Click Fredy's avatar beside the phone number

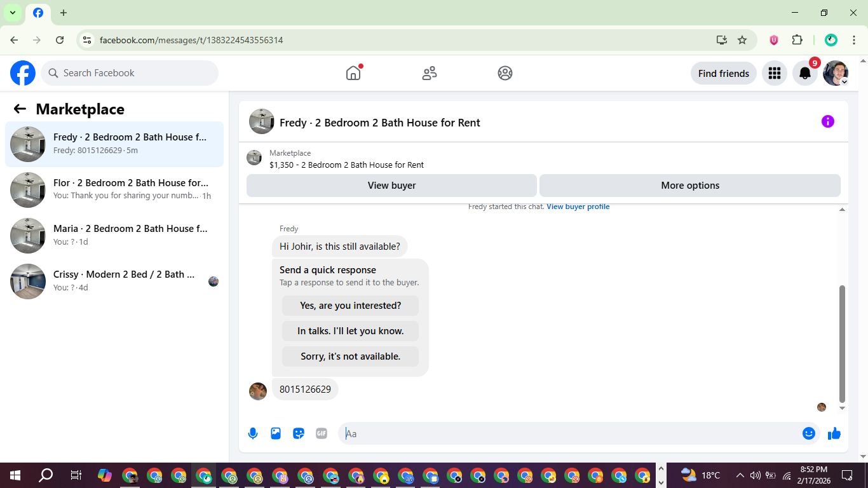click(258, 391)
